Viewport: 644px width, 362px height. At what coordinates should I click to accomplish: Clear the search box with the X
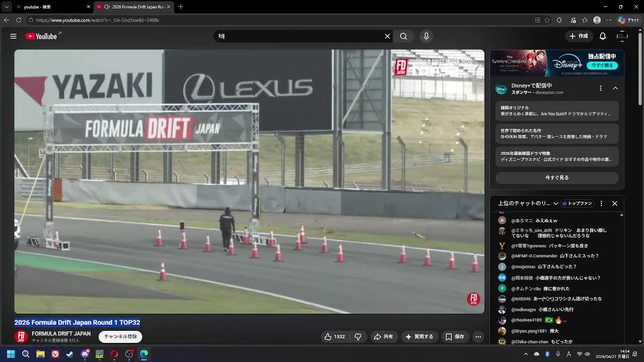387,36
